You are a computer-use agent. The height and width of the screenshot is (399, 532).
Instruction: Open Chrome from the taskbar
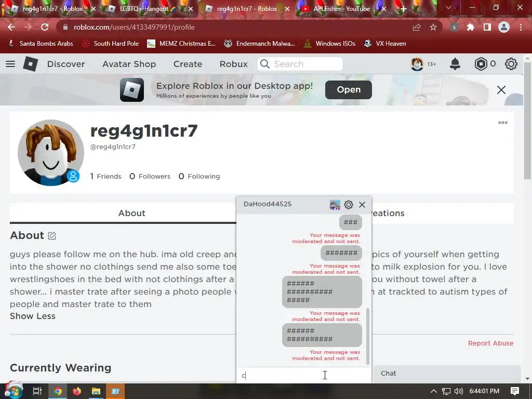58,391
